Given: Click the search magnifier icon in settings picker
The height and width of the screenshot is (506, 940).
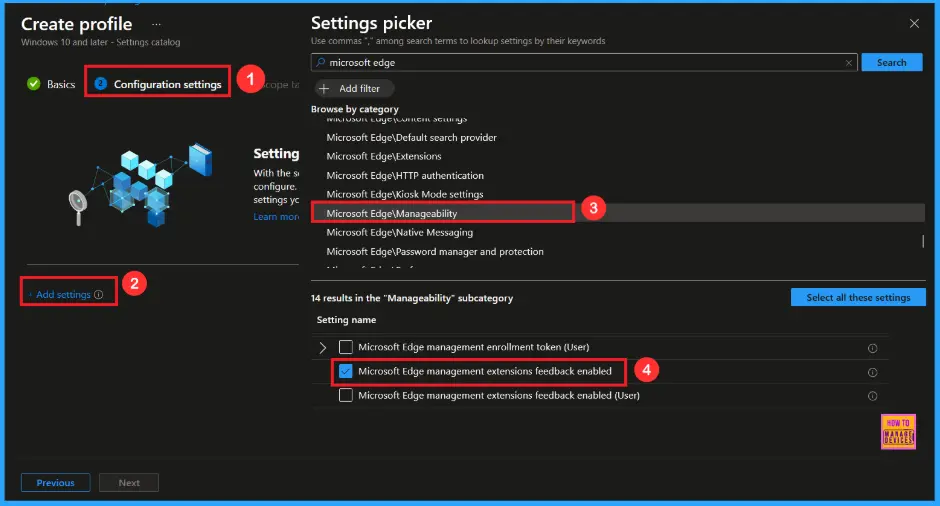Looking at the screenshot, I should click(x=321, y=62).
